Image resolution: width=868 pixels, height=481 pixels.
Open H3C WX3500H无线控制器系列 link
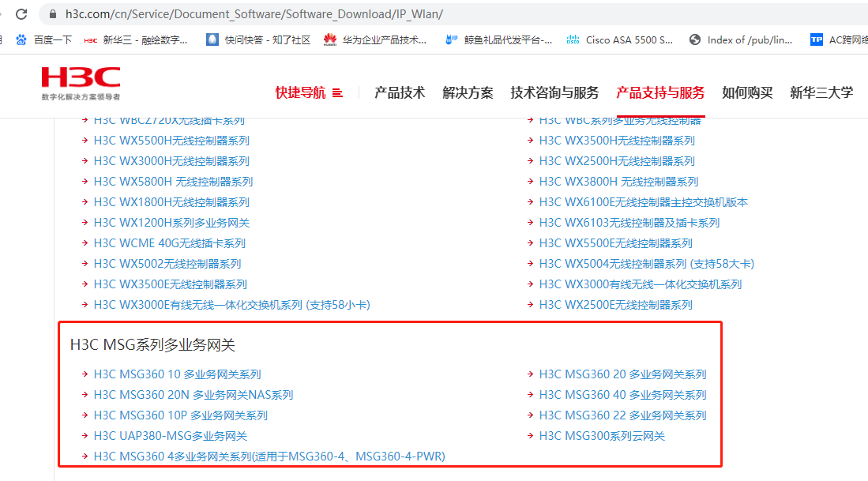(x=617, y=141)
